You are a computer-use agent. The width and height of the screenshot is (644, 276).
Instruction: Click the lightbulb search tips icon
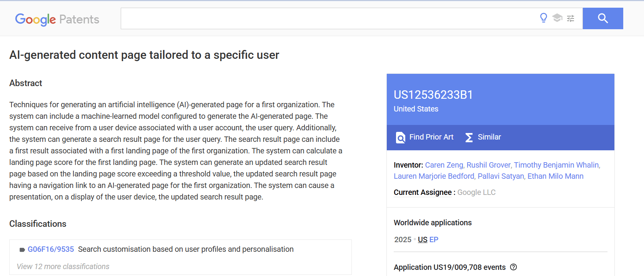(543, 18)
